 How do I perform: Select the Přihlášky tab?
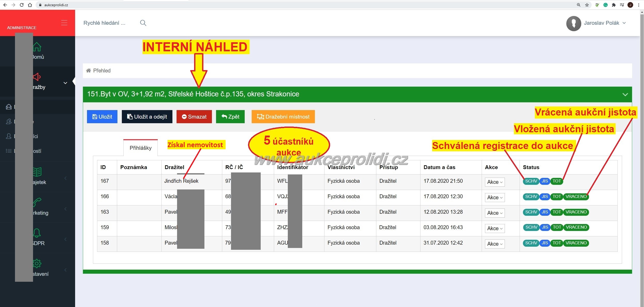tap(140, 148)
